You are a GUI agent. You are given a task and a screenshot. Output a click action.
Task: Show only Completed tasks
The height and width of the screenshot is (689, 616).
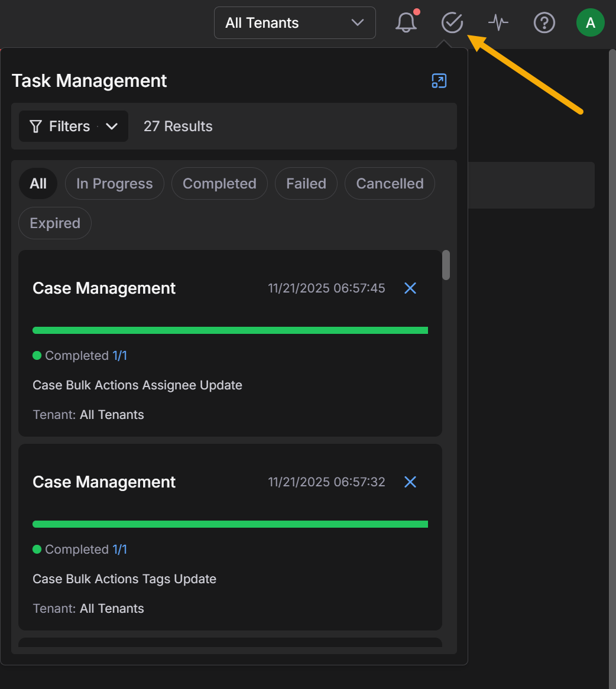tap(219, 184)
